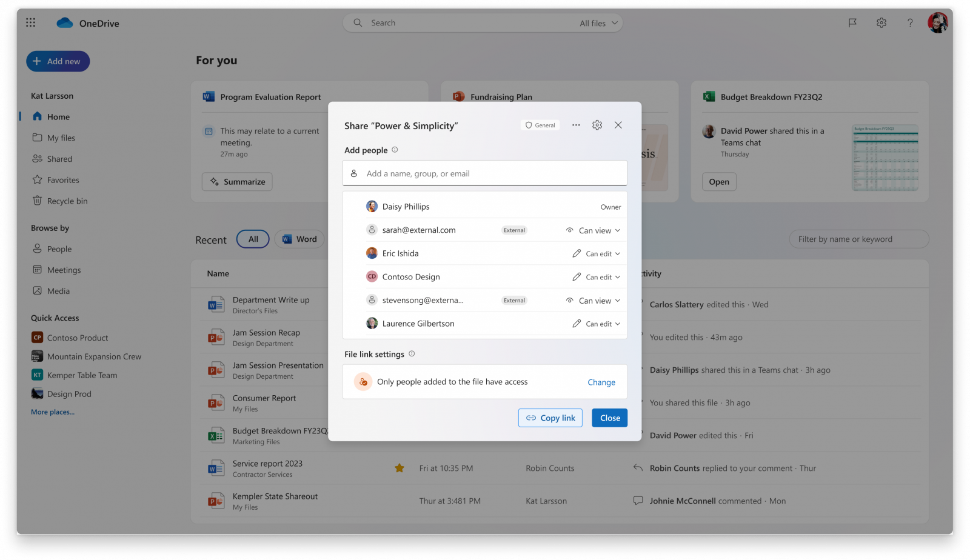Click the feedback flag icon
970x560 pixels.
[852, 22]
